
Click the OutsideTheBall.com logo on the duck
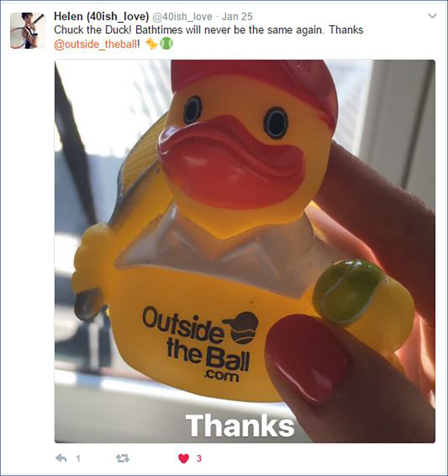pyautogui.click(x=200, y=344)
